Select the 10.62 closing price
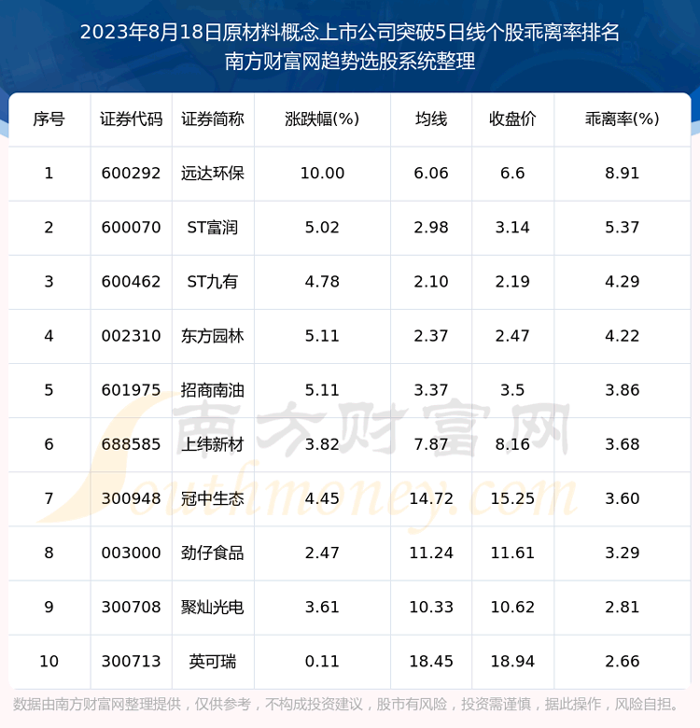The width and height of the screenshot is (700, 728). click(512, 608)
